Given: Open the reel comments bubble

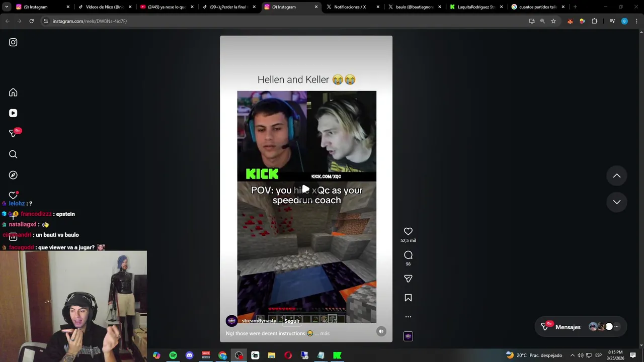Looking at the screenshot, I should [408, 255].
